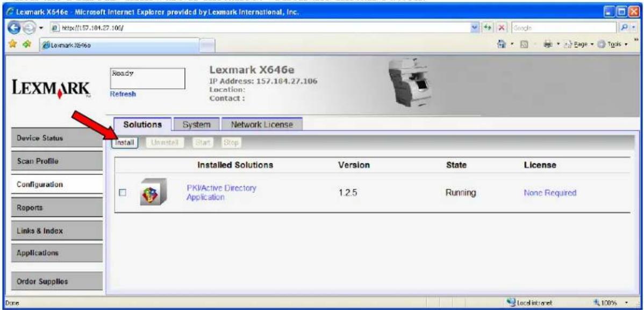Open the Network License tab
This screenshot has width=644, height=310.
(x=262, y=124)
